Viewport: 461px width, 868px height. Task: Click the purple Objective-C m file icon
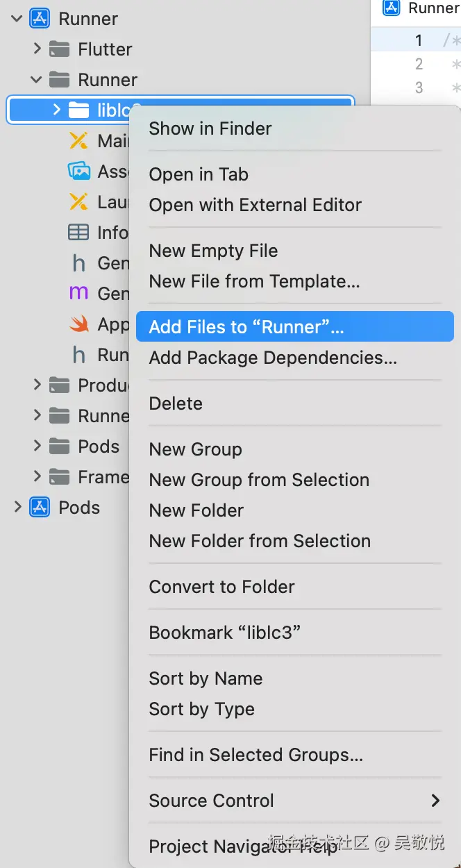[x=79, y=293]
